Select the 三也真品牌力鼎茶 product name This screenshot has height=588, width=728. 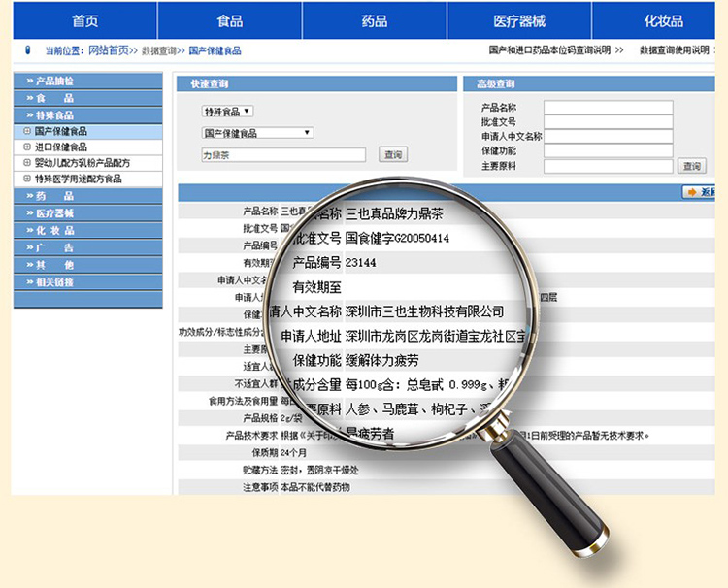[394, 213]
